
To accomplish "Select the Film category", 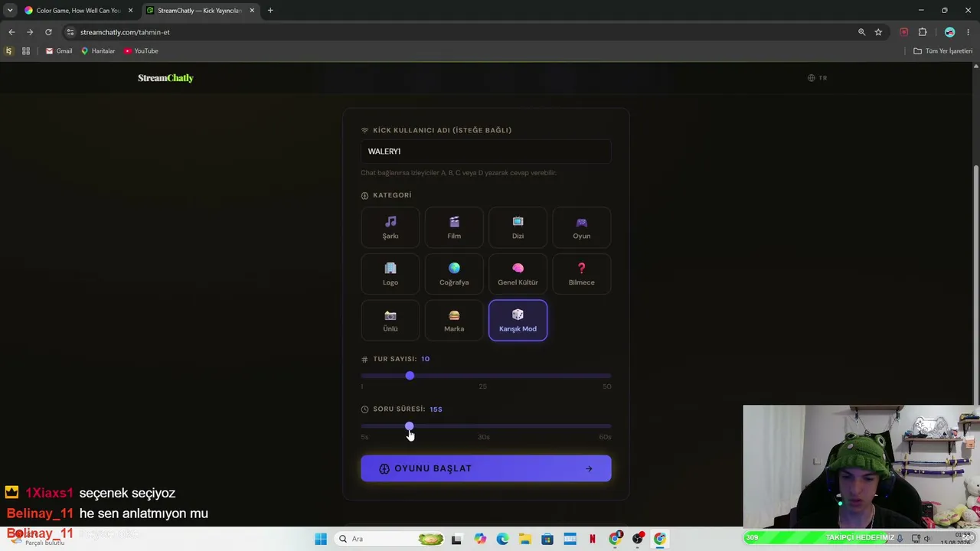I will 454,227.
